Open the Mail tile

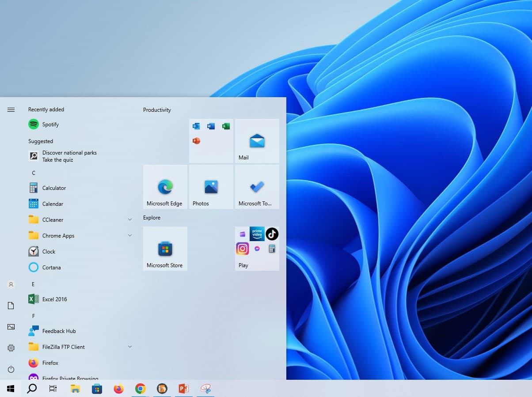coord(256,140)
